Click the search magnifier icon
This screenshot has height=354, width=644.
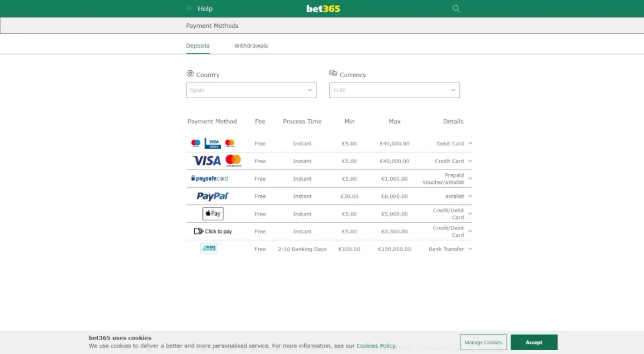click(x=456, y=9)
